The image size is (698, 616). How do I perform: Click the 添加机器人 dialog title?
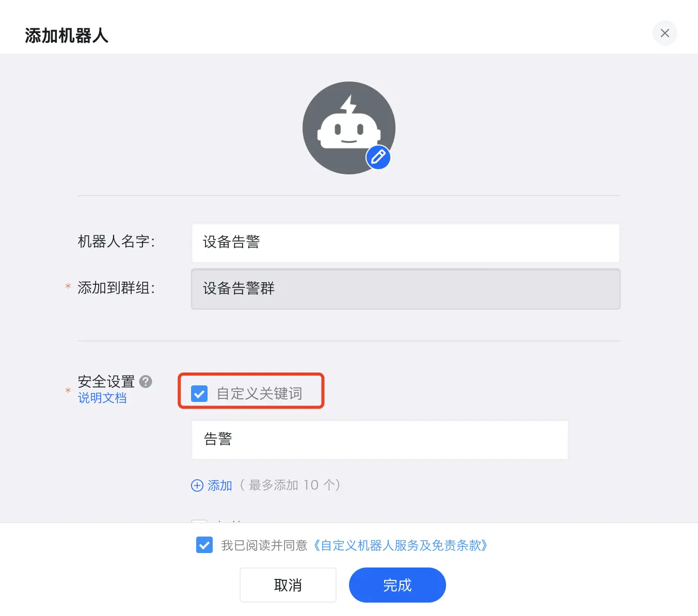[x=67, y=36]
